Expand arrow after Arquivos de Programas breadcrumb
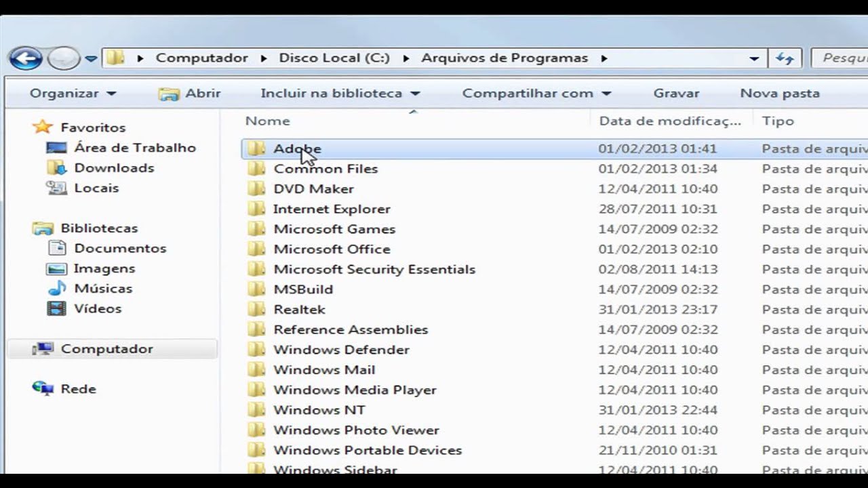The width and height of the screenshot is (868, 488). click(604, 58)
